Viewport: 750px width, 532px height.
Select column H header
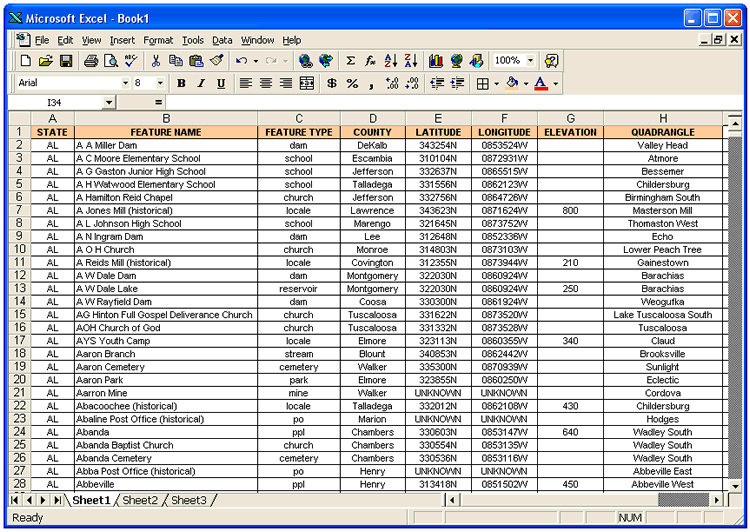pos(663,119)
